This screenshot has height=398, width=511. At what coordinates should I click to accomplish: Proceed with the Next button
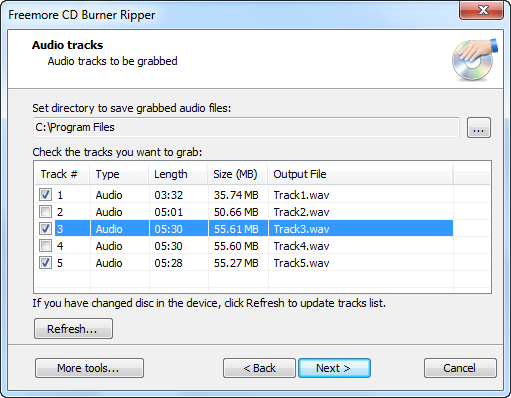334,368
